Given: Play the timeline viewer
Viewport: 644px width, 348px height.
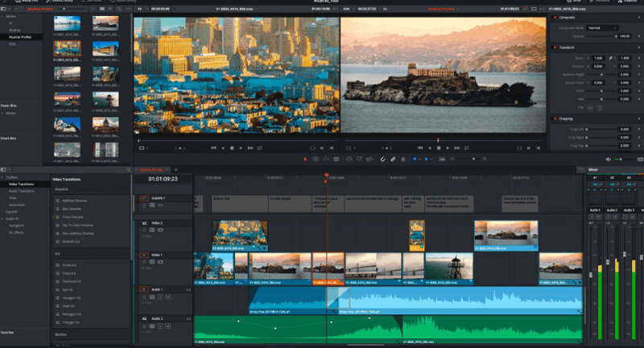Looking at the screenshot, I should coord(449,148).
